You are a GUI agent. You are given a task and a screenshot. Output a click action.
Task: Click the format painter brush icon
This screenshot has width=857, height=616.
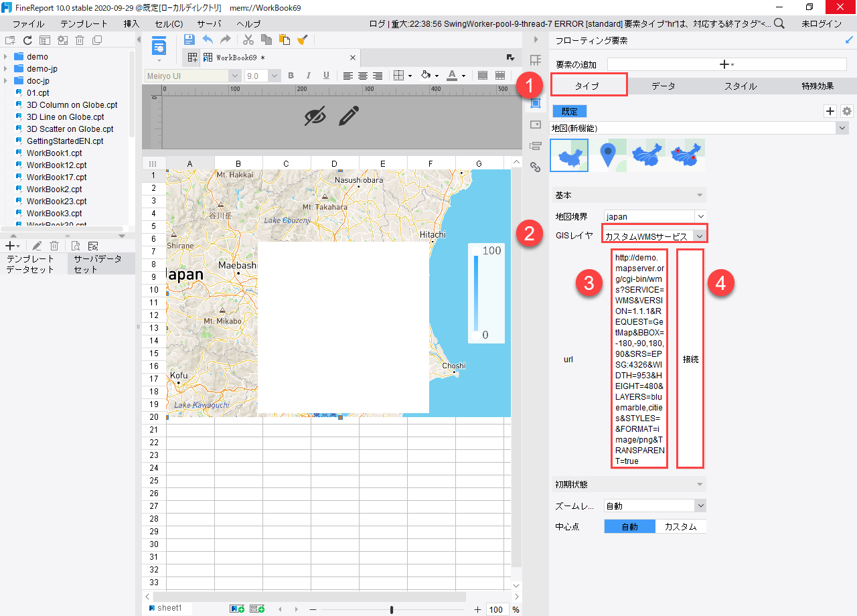(x=302, y=40)
